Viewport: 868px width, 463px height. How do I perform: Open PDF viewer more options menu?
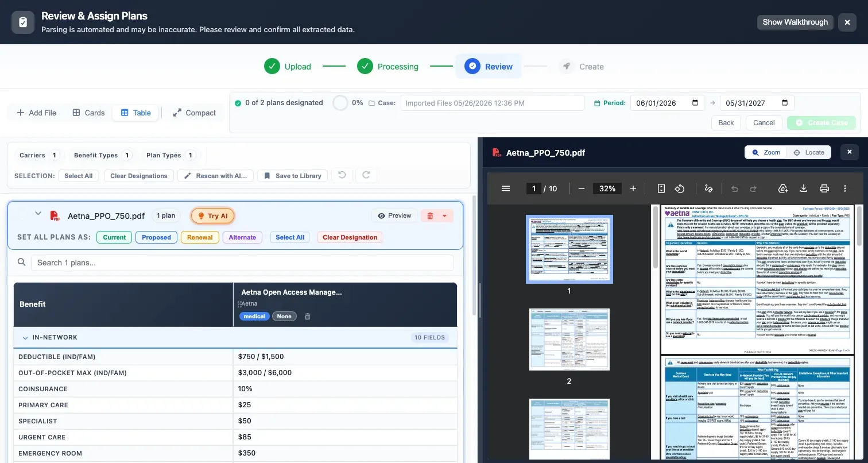(x=845, y=188)
